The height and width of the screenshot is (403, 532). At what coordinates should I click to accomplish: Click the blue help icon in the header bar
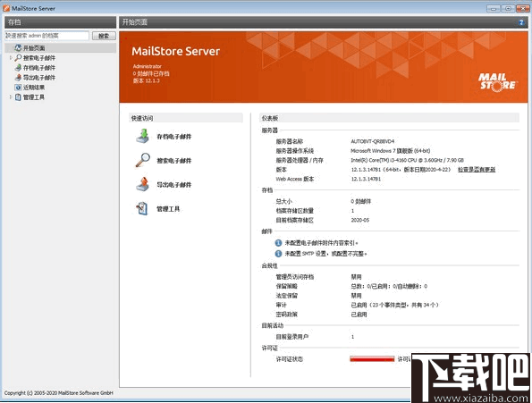coord(521,22)
